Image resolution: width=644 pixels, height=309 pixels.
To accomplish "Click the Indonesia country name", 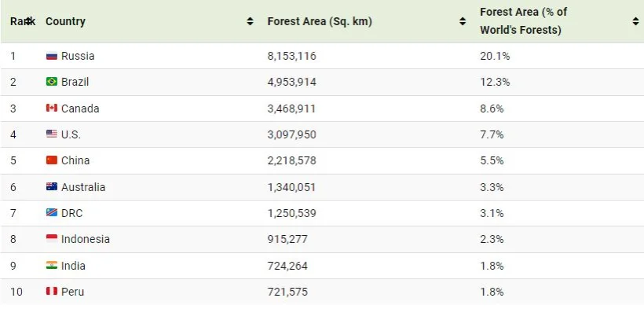I will 86,239.
